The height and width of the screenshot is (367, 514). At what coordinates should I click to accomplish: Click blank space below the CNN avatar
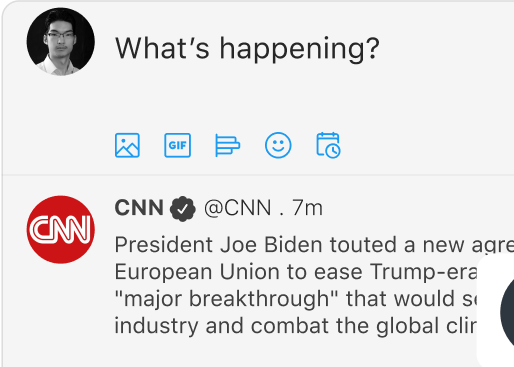(x=61, y=313)
